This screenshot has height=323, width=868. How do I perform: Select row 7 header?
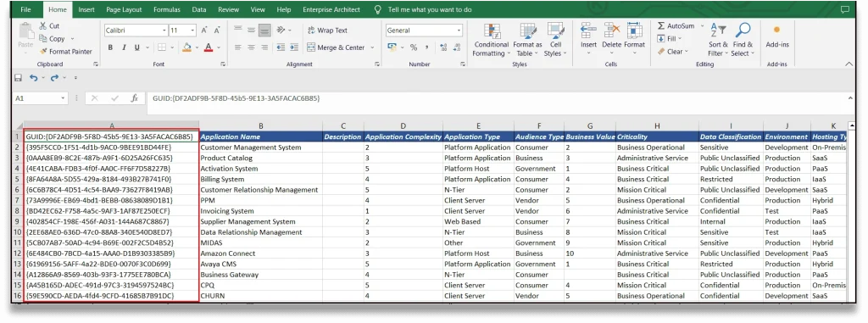coord(18,201)
